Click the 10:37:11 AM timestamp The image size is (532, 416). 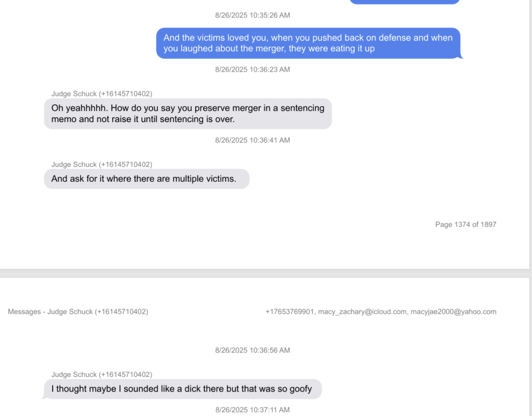coord(252,410)
